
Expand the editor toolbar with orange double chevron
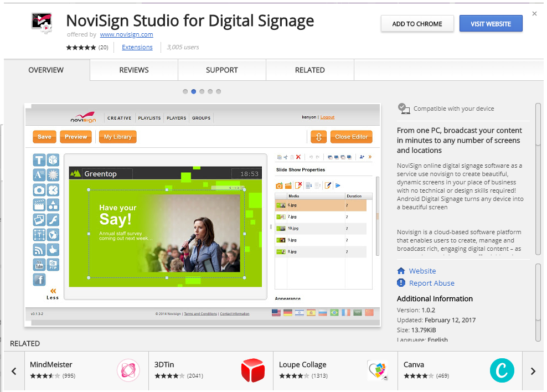click(x=370, y=157)
